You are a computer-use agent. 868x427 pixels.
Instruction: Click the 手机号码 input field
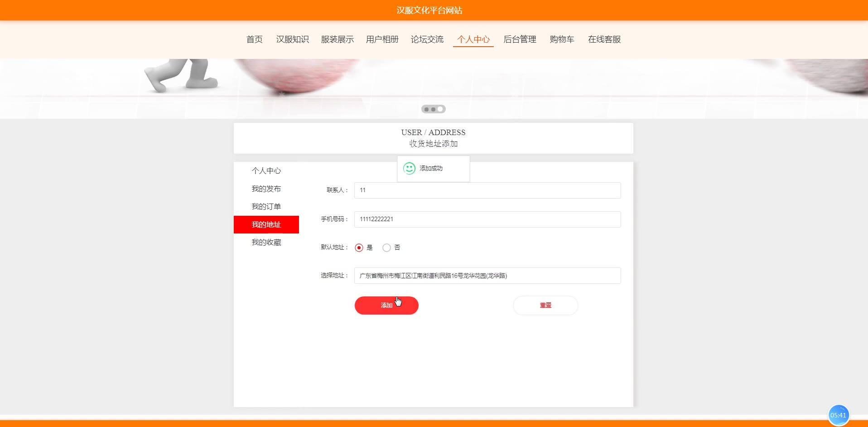pos(487,219)
